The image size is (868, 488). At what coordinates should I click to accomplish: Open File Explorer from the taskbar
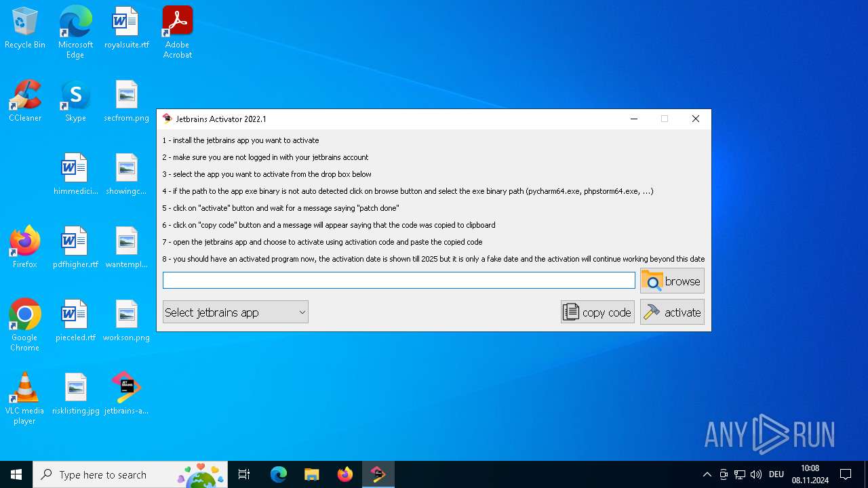tap(311, 474)
